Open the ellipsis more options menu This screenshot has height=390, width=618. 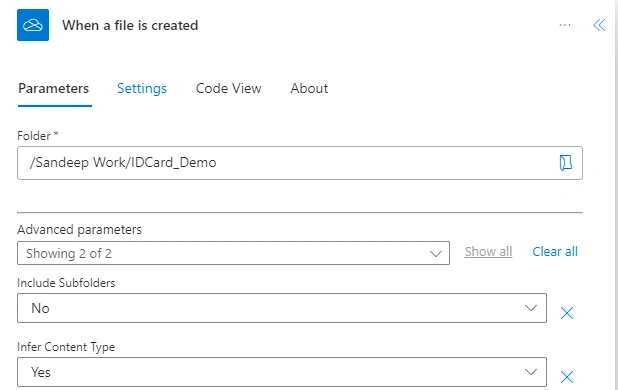[565, 25]
